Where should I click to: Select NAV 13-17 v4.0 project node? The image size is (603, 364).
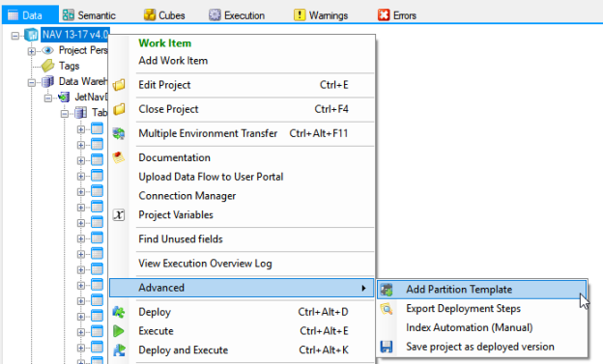point(75,35)
